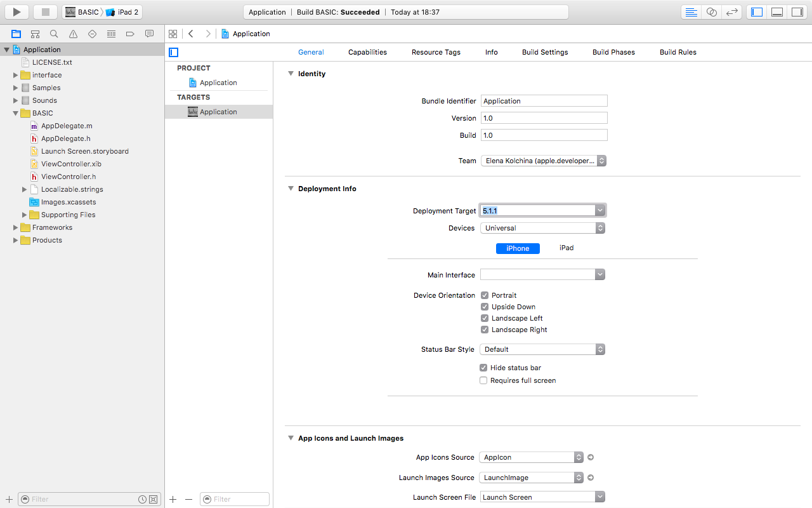Open the report navigator

click(x=149, y=34)
